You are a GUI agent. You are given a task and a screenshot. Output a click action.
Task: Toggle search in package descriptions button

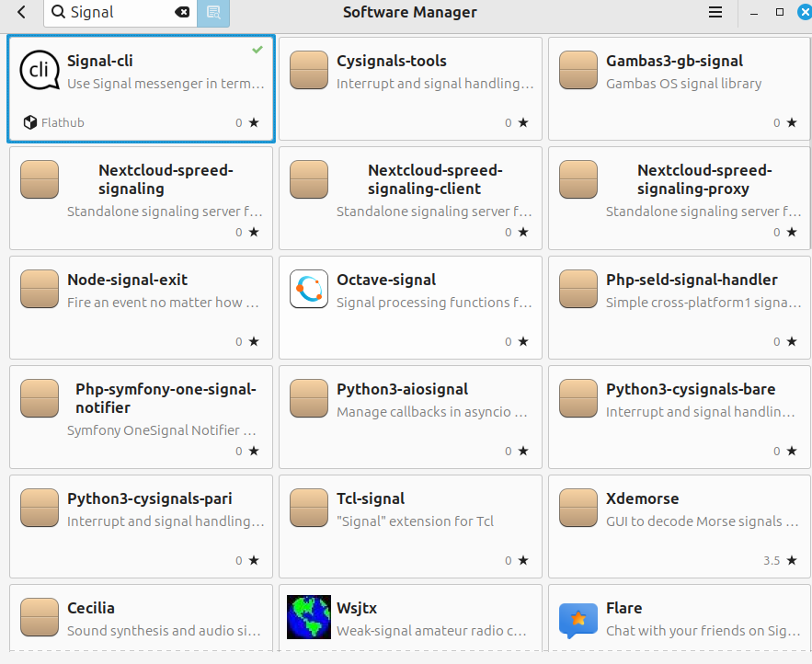coord(212,13)
